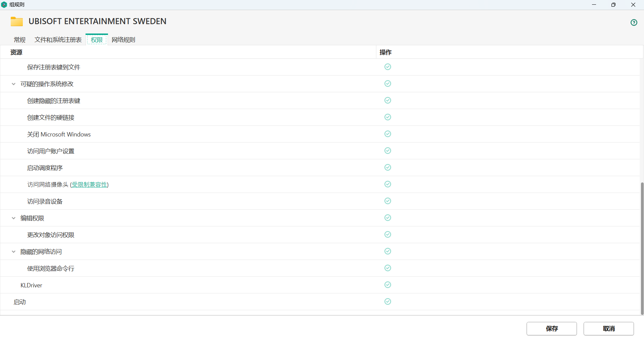This screenshot has width=644, height=338.
Task: Select the 创建隐藏的注册表键 row text
Action: click(54, 101)
